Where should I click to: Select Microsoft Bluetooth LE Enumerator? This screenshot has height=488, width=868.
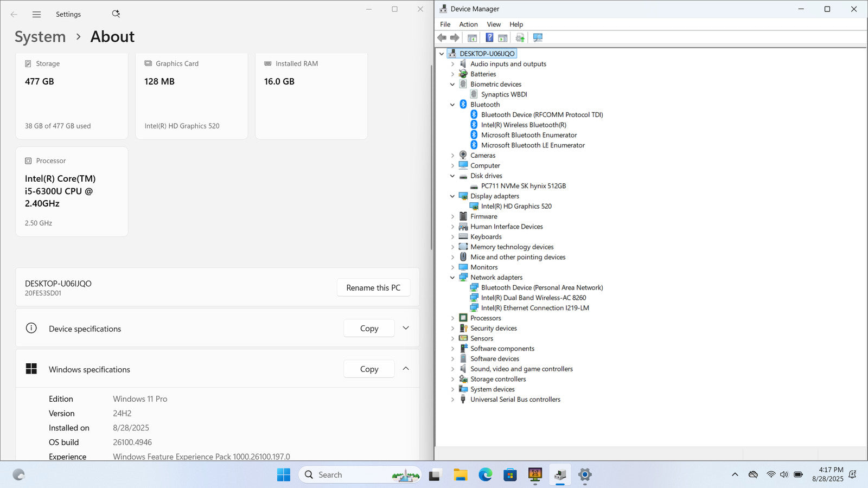coord(533,145)
